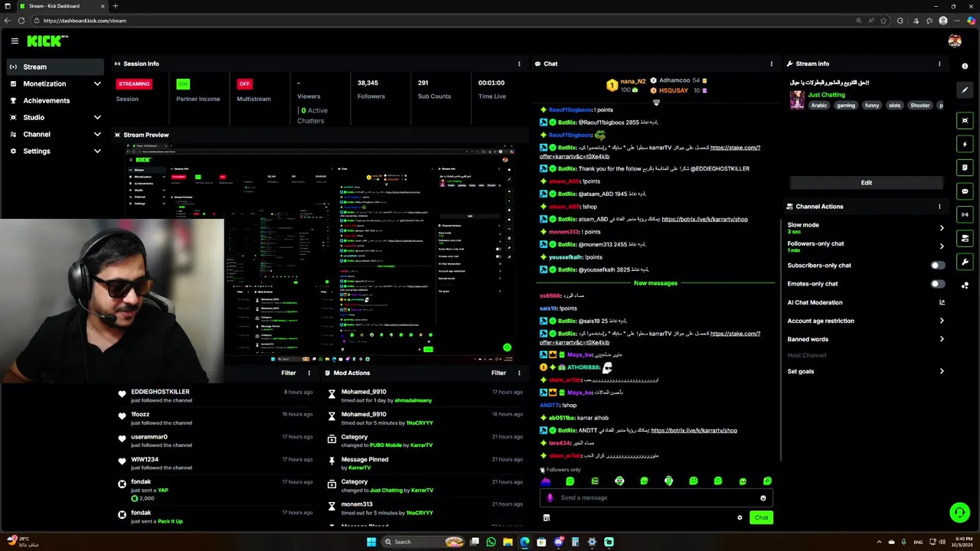Select the purple cake emote in the quick emotes
980x551 pixels.
(x=546, y=481)
